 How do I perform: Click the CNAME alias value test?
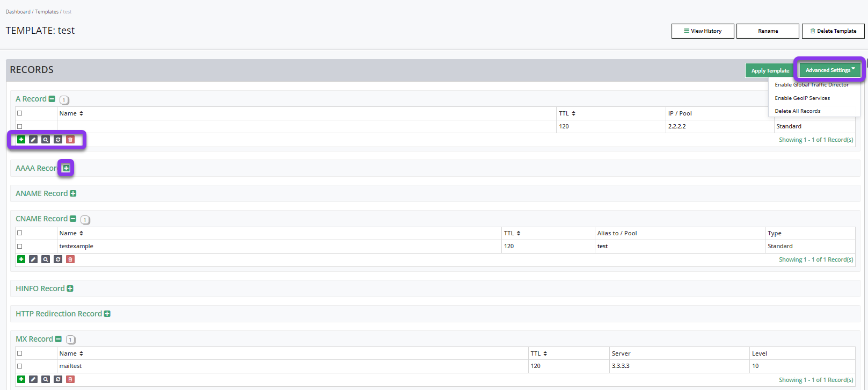(x=602, y=247)
